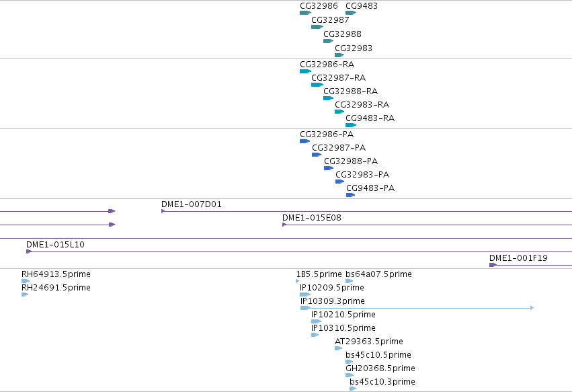Select the CG32983-RA transcript glyph
572x392 pixels.
[x=339, y=112]
